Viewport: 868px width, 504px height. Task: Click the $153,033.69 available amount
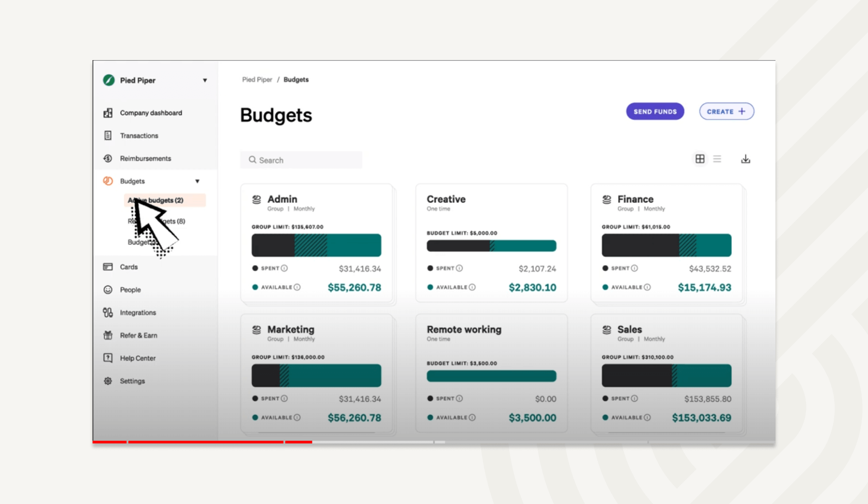pos(701,418)
